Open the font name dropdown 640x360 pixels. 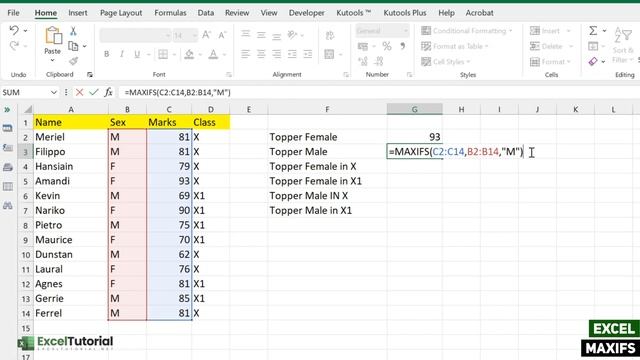click(x=168, y=36)
